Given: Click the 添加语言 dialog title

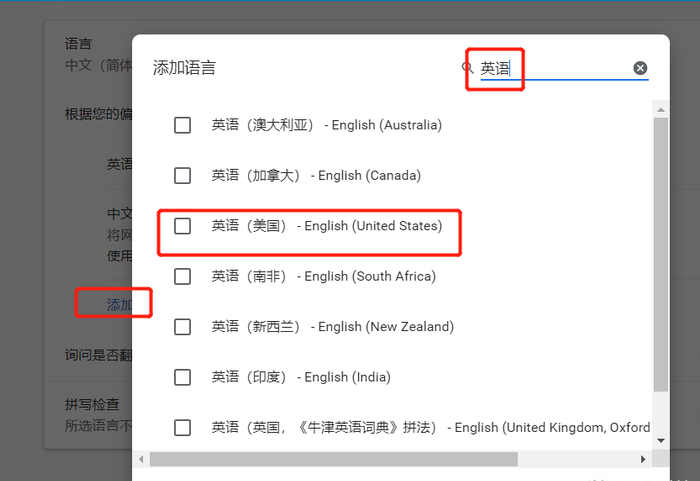Looking at the screenshot, I should click(x=184, y=68).
